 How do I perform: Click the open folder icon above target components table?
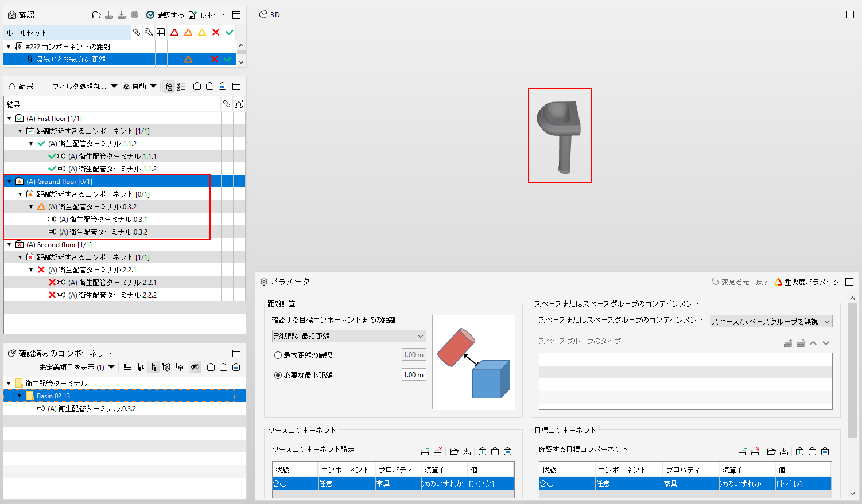pyautogui.click(x=771, y=451)
